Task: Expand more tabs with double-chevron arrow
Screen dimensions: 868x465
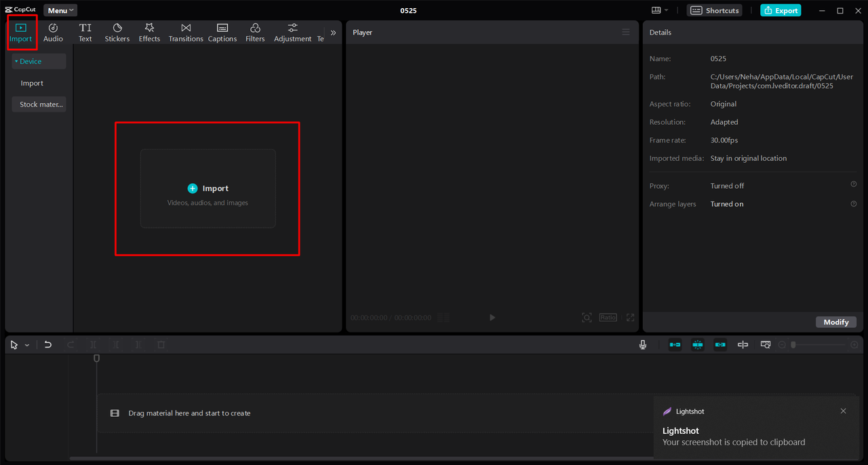Action: 333,33
